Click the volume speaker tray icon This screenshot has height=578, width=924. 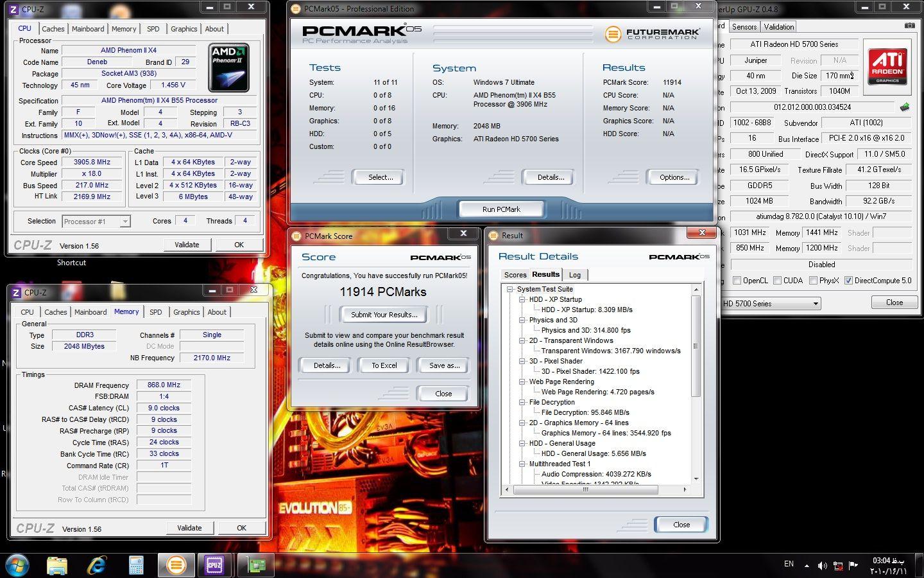pyautogui.click(x=822, y=566)
